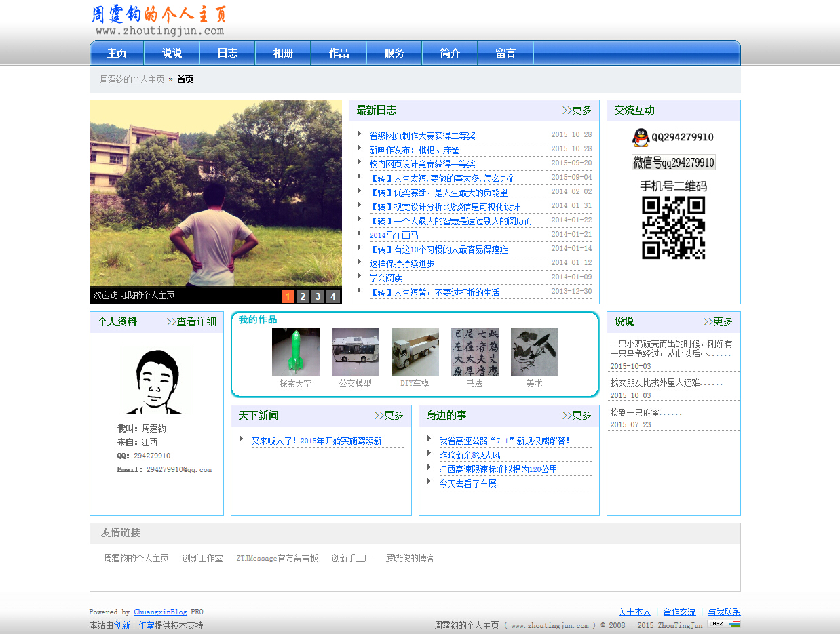This screenshot has width=840, height=634.
Task: Open the 书法 calligraphy thumbnail
Action: coord(474,352)
